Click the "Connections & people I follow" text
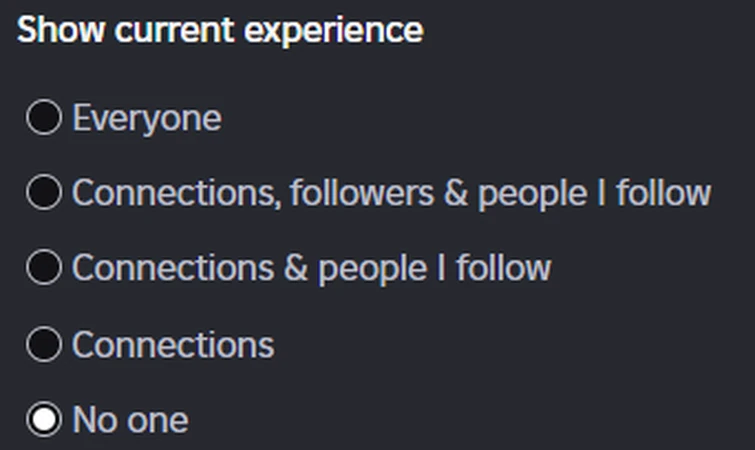 point(311,268)
